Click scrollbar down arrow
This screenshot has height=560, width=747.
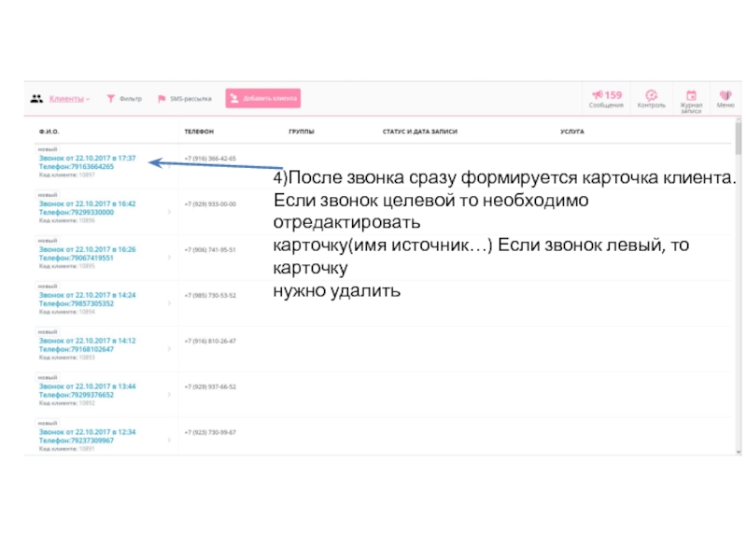(x=739, y=452)
